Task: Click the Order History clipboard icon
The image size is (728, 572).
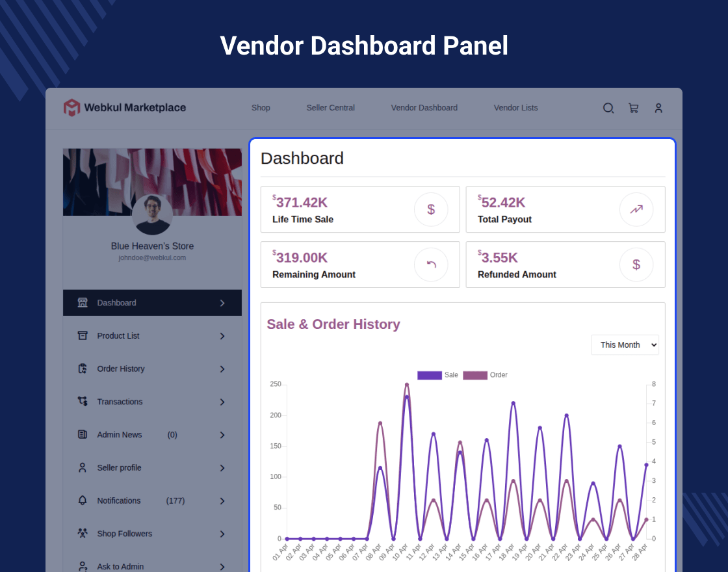Action: tap(83, 369)
